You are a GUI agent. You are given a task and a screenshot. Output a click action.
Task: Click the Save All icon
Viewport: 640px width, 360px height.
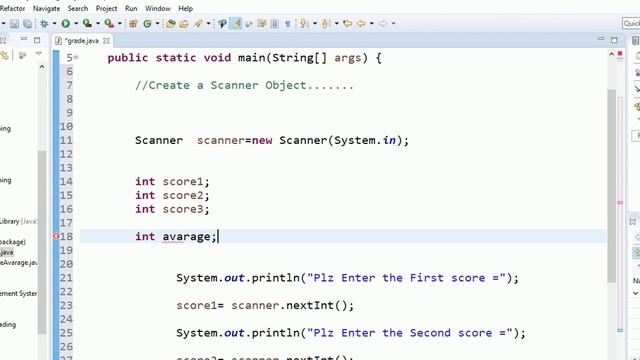(27, 24)
